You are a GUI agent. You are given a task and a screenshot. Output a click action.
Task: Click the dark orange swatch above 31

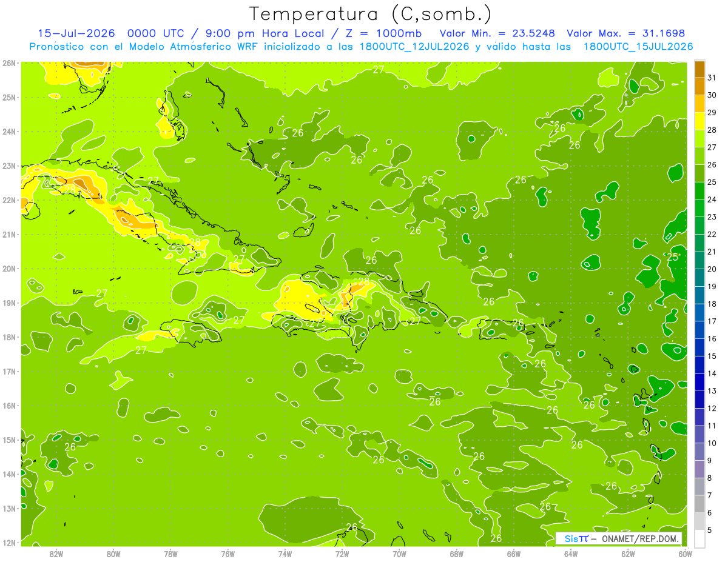pyautogui.click(x=699, y=69)
